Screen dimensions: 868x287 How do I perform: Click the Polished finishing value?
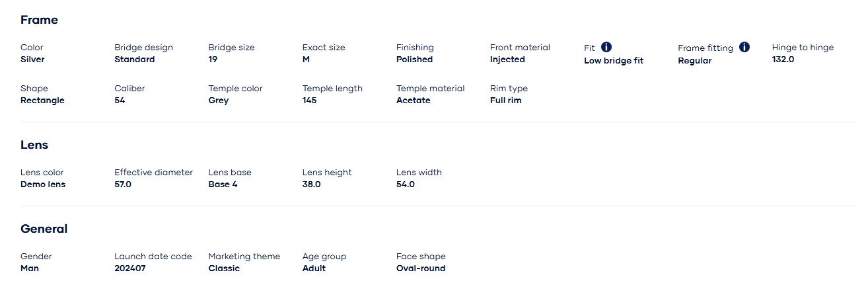(x=414, y=60)
